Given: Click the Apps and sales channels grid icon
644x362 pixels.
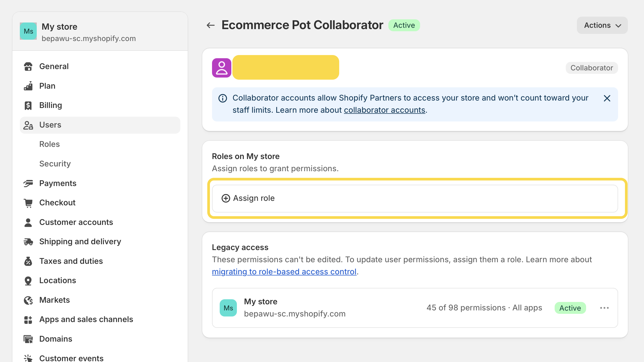Looking at the screenshot, I should tap(28, 320).
